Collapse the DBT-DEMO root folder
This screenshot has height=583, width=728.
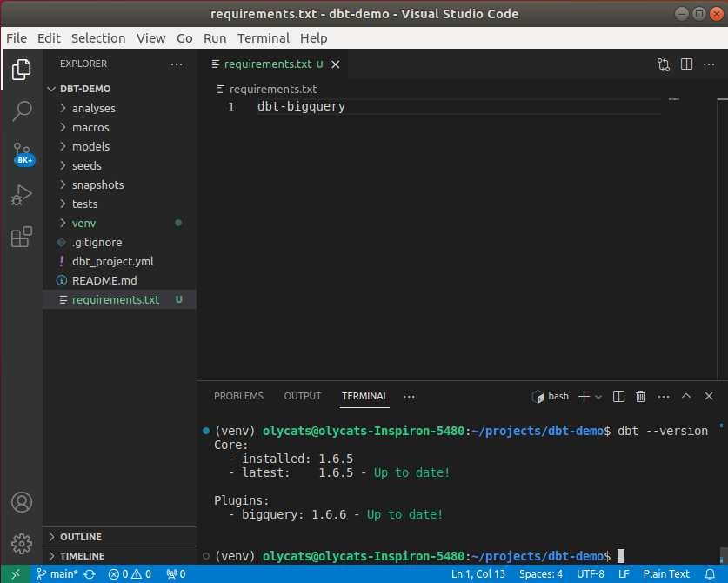coord(119,89)
